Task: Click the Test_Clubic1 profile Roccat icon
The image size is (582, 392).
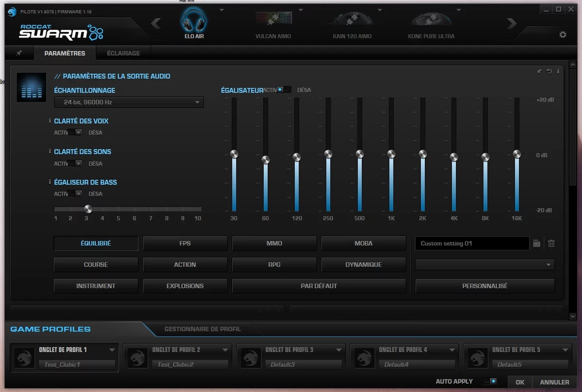Action: [24, 358]
